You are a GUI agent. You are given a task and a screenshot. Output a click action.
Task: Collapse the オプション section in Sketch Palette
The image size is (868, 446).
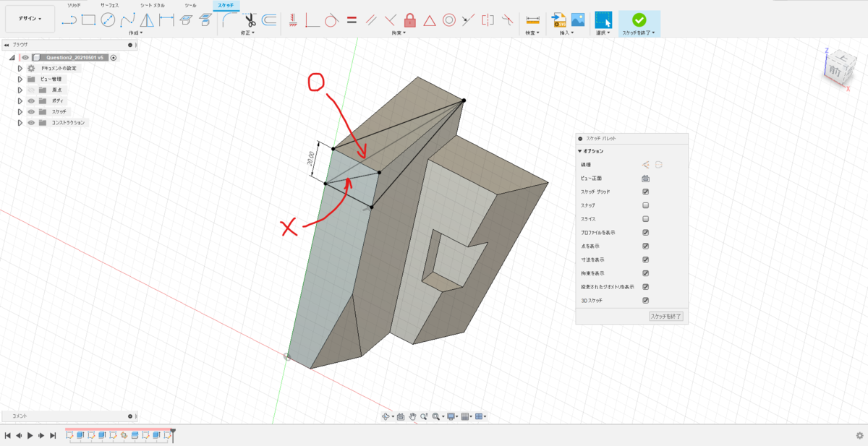pyautogui.click(x=579, y=151)
